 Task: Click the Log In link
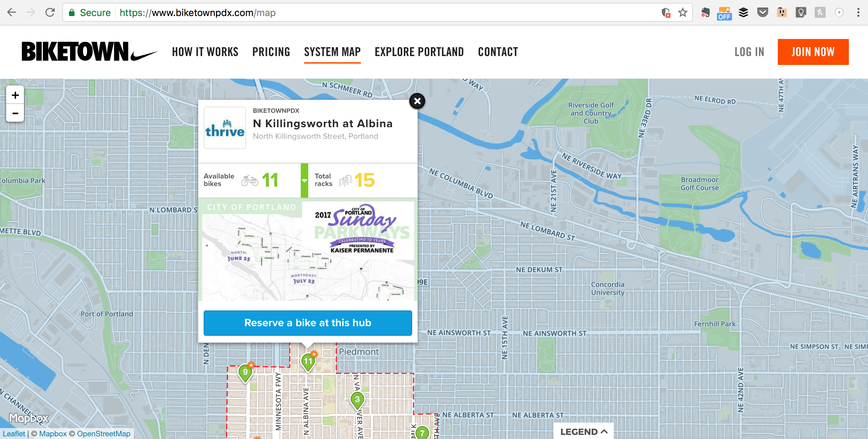tap(749, 52)
